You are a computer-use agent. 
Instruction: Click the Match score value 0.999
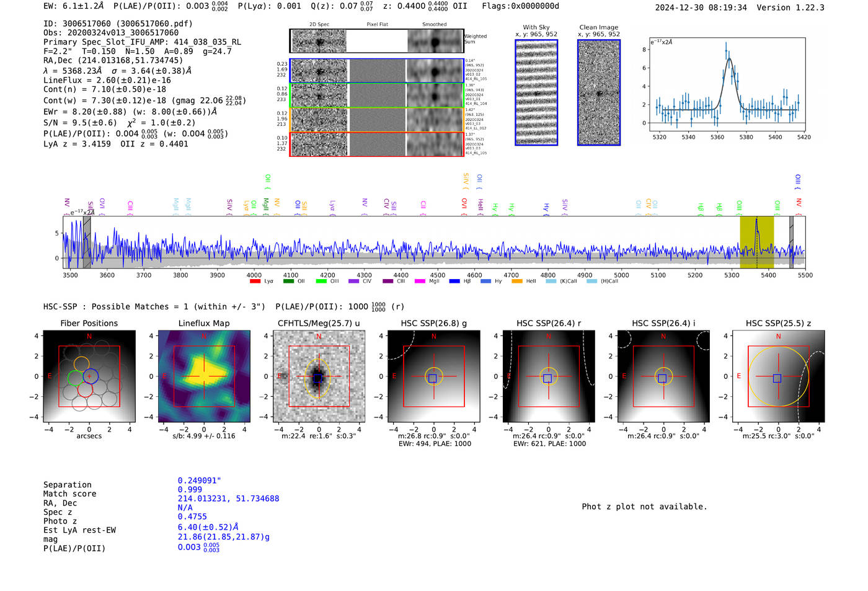190,489
